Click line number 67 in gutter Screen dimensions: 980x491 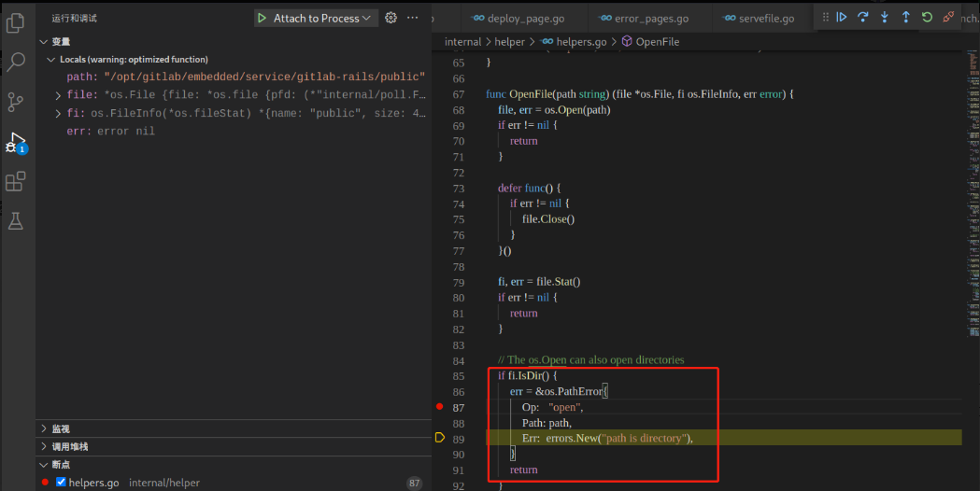459,94
